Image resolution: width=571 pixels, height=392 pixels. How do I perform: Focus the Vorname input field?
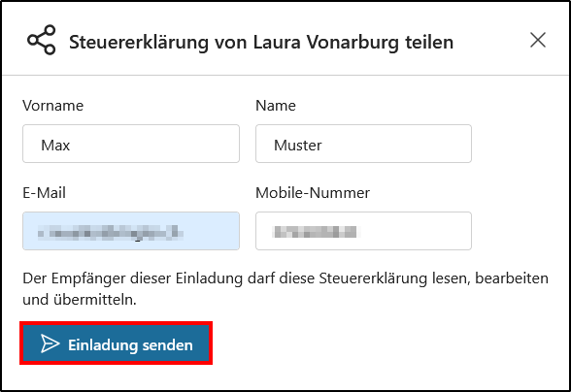click(131, 144)
